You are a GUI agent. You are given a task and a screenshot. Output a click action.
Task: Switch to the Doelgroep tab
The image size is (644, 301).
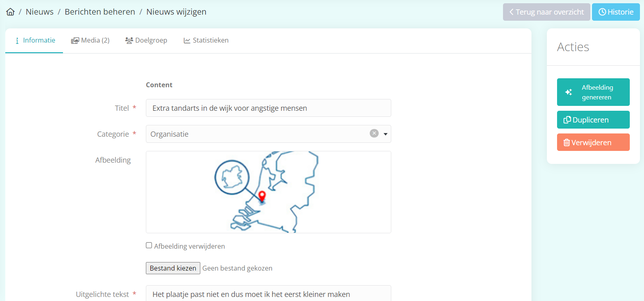click(x=146, y=40)
